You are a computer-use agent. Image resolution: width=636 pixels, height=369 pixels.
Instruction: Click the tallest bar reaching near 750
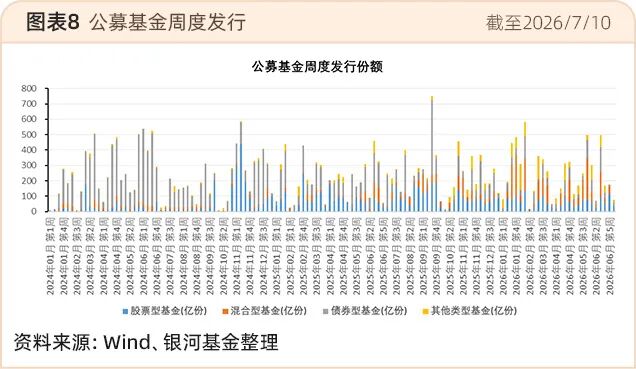pyautogui.click(x=432, y=154)
